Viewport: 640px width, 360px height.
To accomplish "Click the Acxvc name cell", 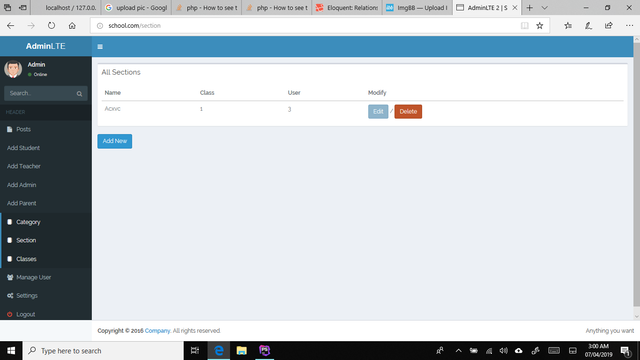I will coord(112,109).
